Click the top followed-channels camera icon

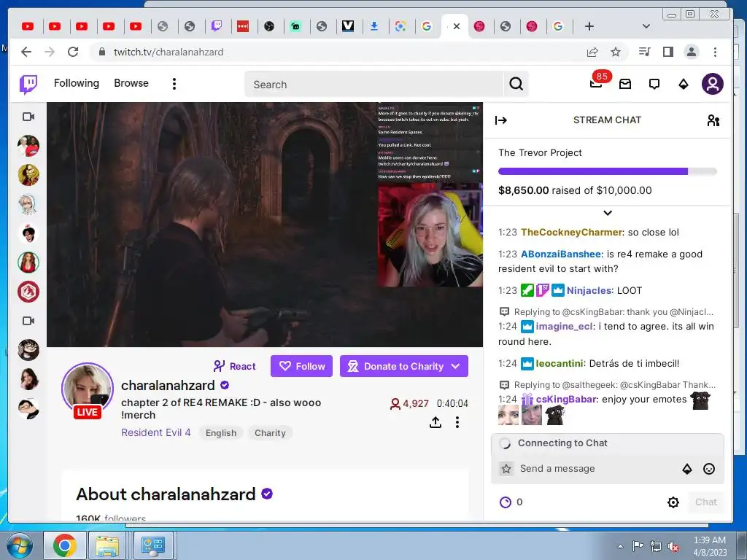(x=28, y=117)
